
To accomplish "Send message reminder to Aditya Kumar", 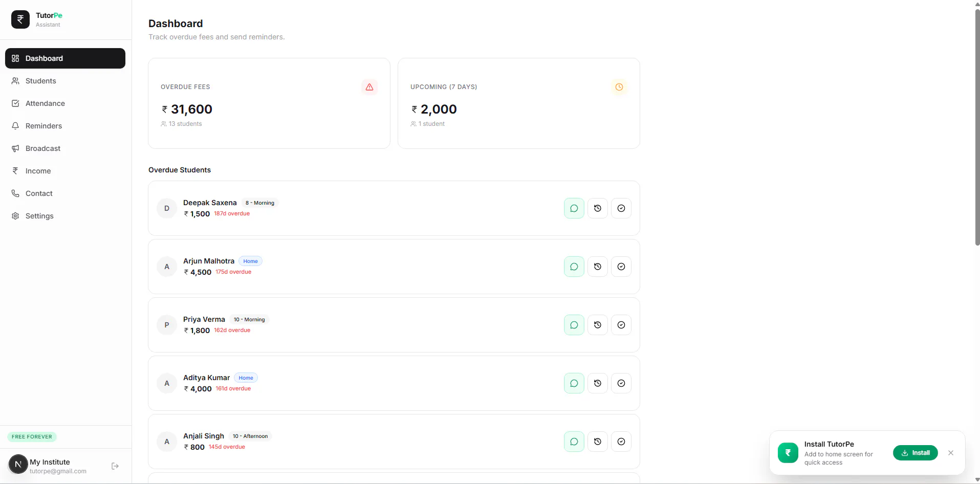I will click(x=574, y=383).
